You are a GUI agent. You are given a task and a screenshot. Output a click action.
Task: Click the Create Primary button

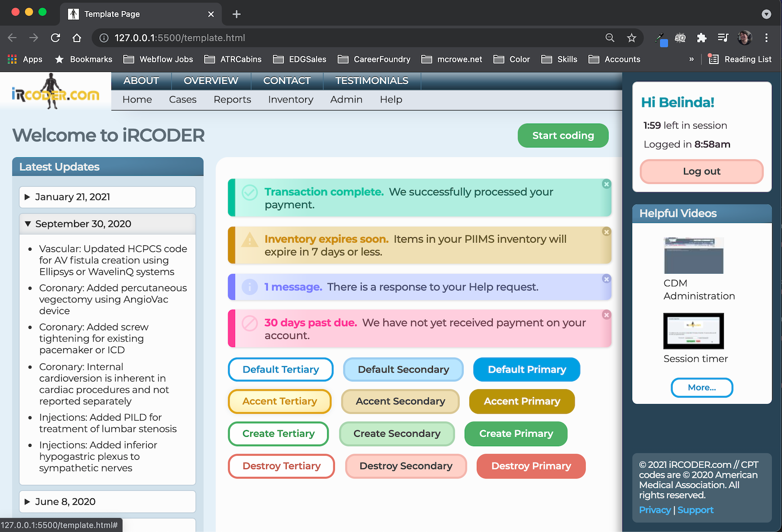click(516, 434)
